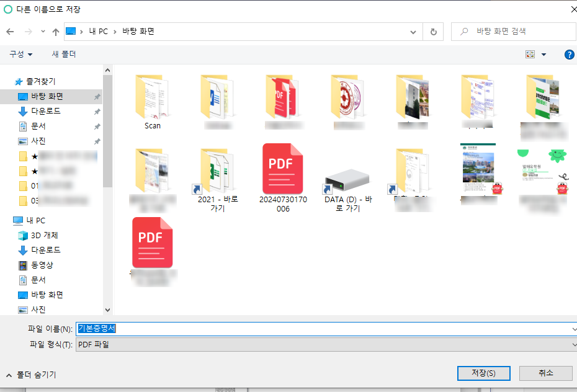The image size is (577, 392).
Task: Select folder with Word document preview
Action: coord(218,102)
